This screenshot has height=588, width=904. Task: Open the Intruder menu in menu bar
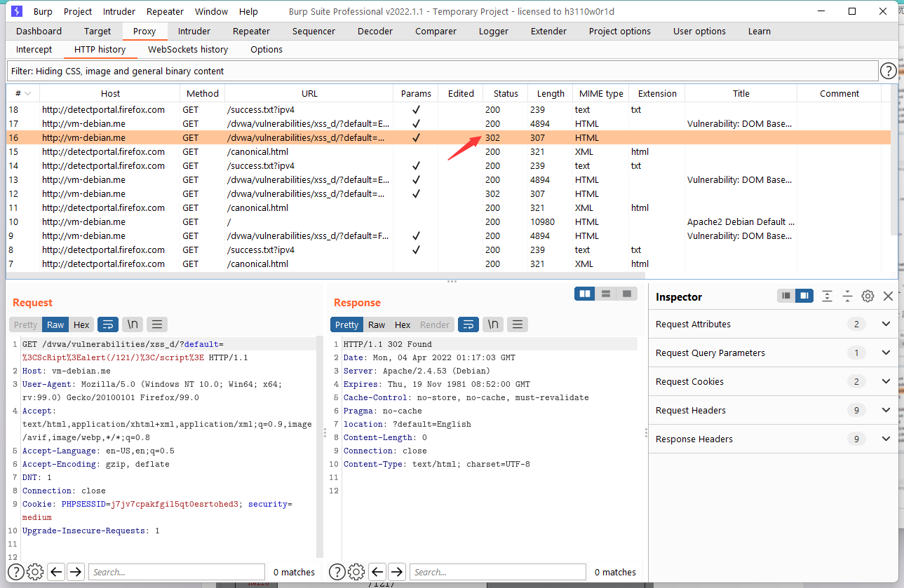[119, 11]
